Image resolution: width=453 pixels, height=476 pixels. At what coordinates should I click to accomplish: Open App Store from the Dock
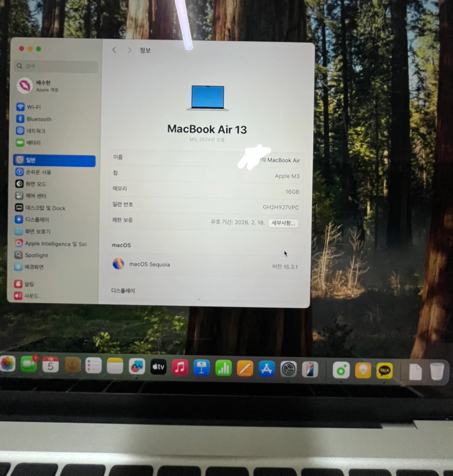267,369
